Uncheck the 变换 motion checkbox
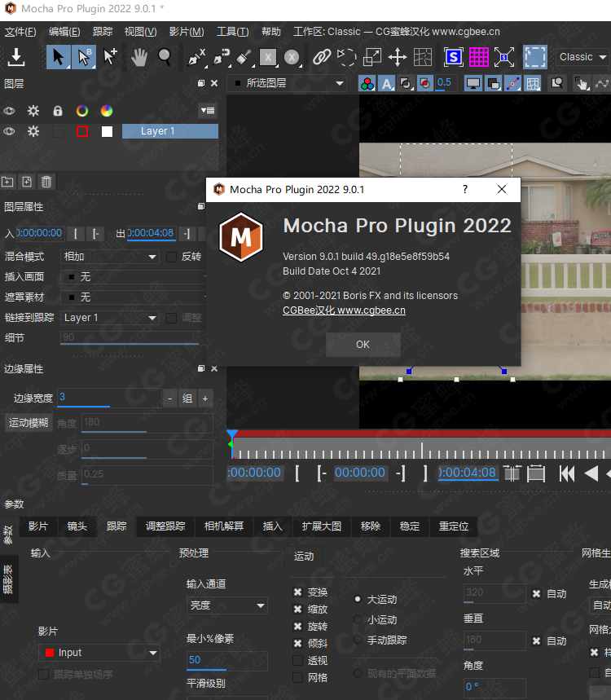Viewport: 611px width, 700px height. (297, 592)
